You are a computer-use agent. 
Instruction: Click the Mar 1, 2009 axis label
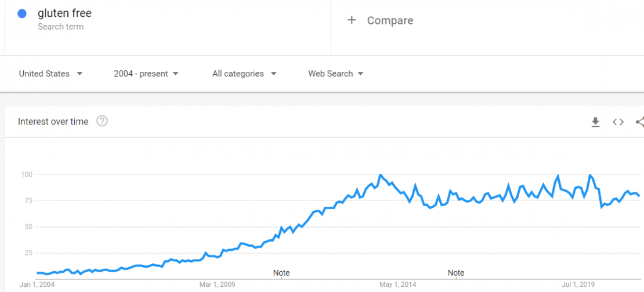click(217, 284)
